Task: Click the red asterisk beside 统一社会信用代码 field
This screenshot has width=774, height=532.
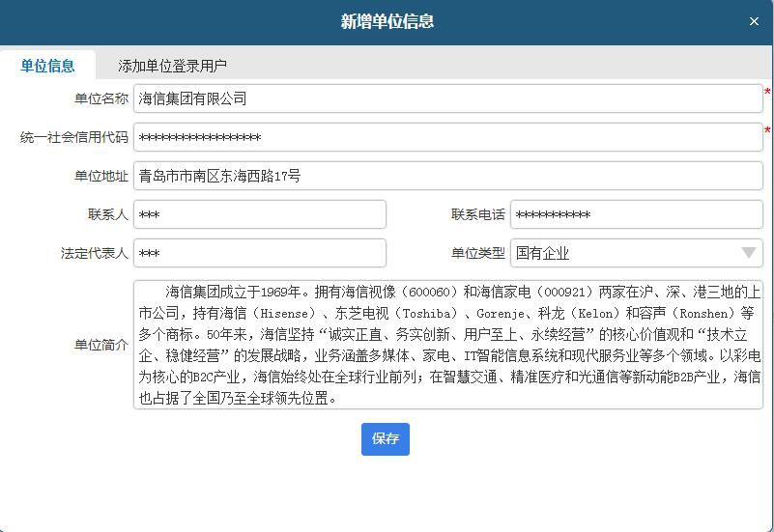Action: pyautogui.click(x=767, y=131)
